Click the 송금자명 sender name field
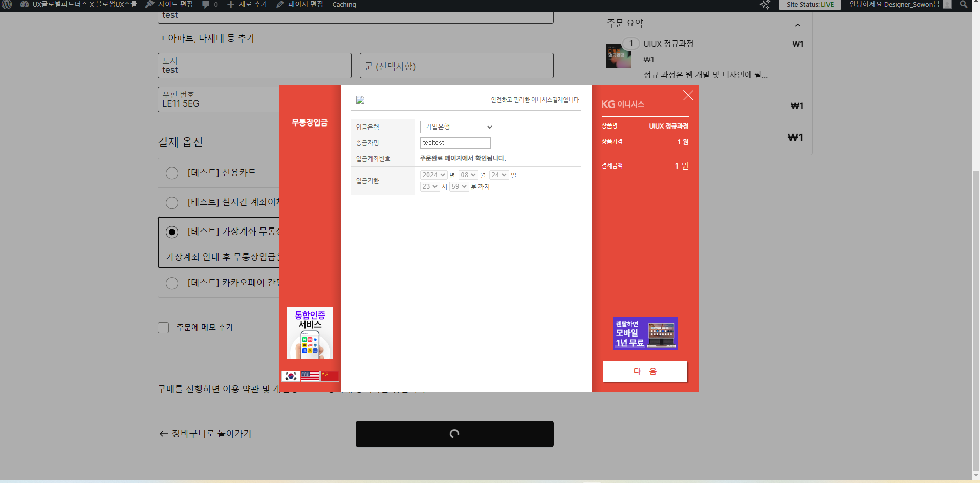Screen dimensions: 980x483 [x=455, y=143]
